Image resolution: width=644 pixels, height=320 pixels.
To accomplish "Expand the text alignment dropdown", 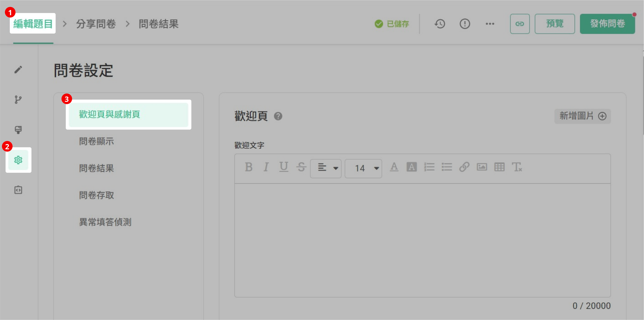I will [x=325, y=168].
